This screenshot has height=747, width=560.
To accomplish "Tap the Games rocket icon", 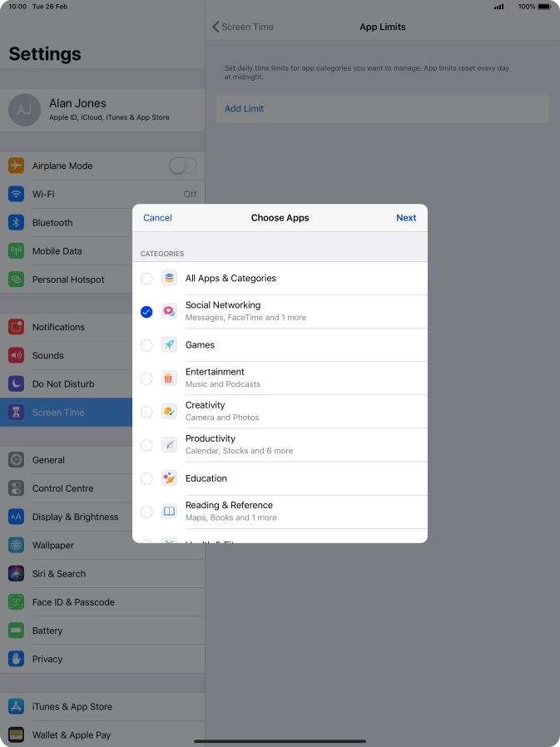I will pyautogui.click(x=169, y=345).
